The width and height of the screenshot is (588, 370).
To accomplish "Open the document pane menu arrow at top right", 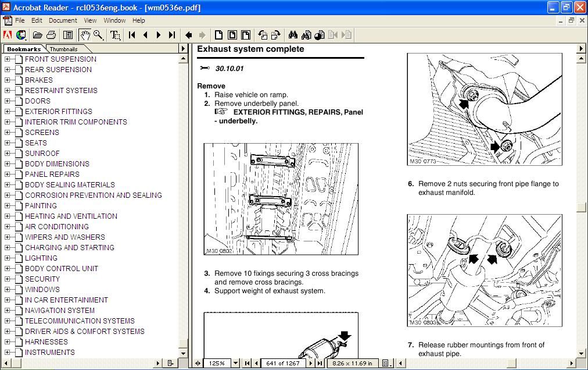I will [581, 48].
